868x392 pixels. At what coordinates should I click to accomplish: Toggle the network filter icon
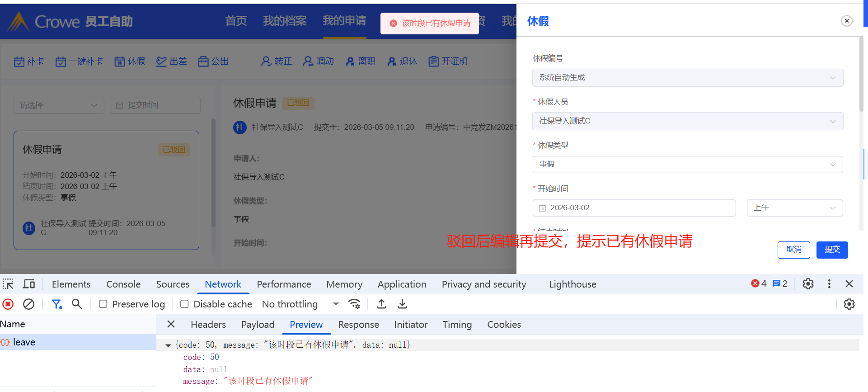coord(56,304)
